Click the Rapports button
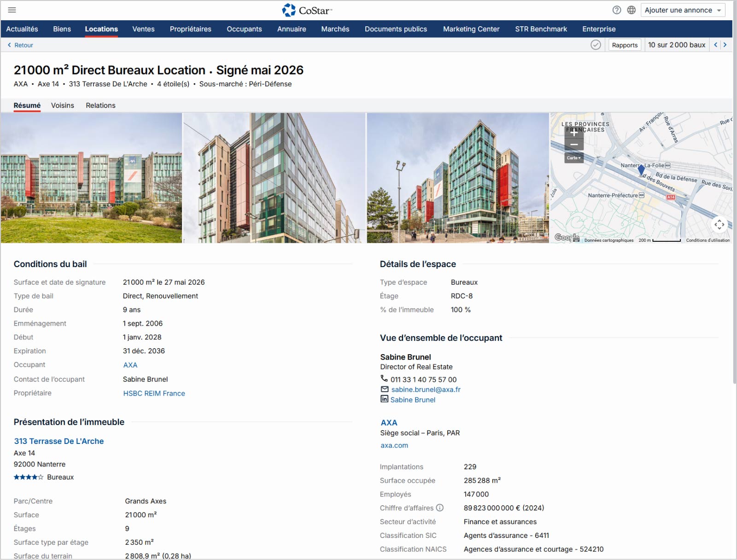737x560 pixels. [x=625, y=45]
